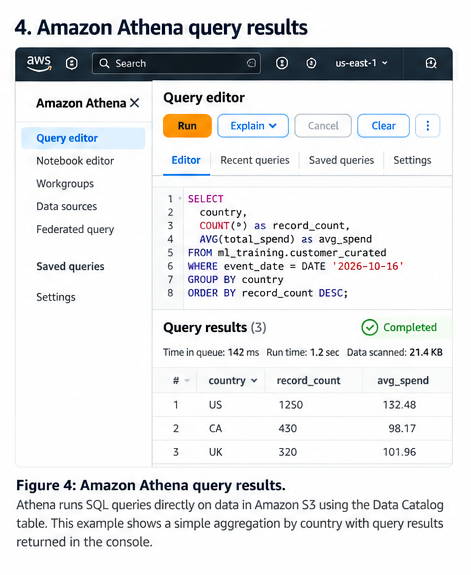
Task: Click ml_training.customer_curated in the query
Action: [x=302, y=253]
